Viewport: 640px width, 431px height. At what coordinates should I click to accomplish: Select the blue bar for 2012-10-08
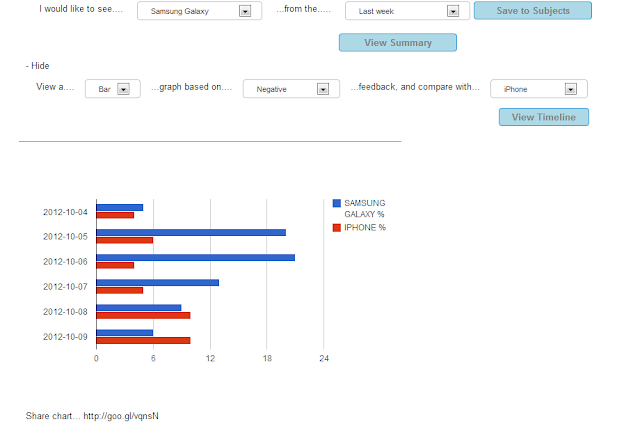pos(139,308)
